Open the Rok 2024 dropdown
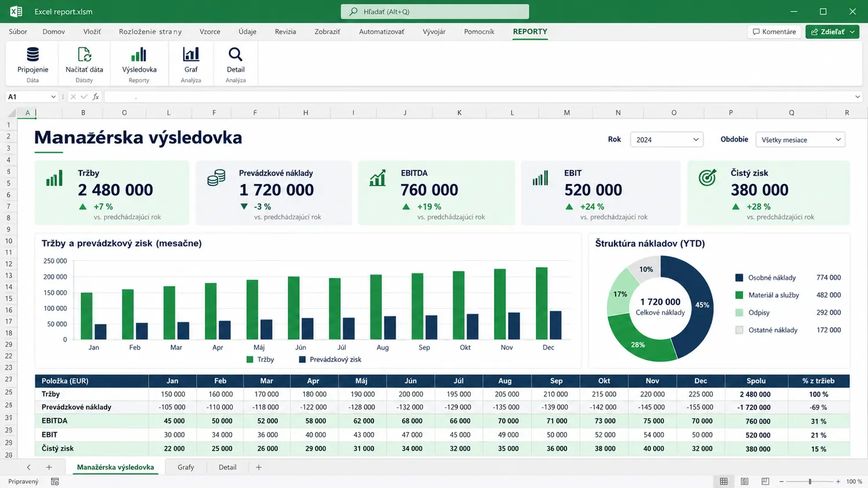The width and height of the screenshot is (868, 488). pos(667,139)
